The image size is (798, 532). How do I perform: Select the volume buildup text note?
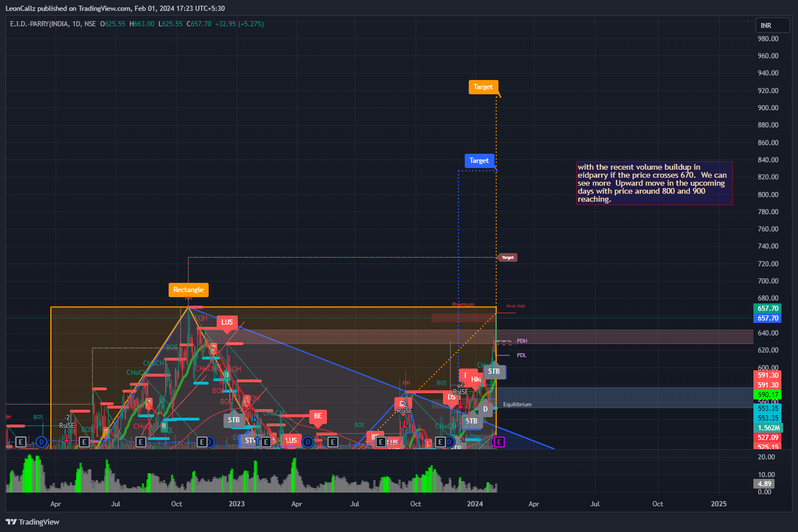[654, 183]
